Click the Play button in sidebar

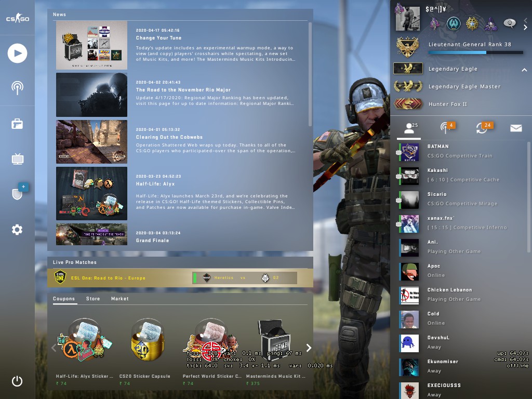coord(17,54)
